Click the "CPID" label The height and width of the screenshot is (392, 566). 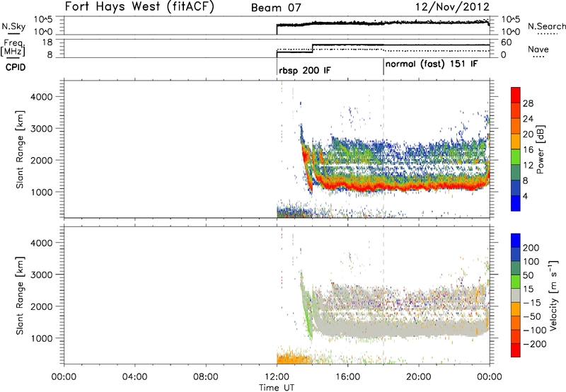coord(16,67)
